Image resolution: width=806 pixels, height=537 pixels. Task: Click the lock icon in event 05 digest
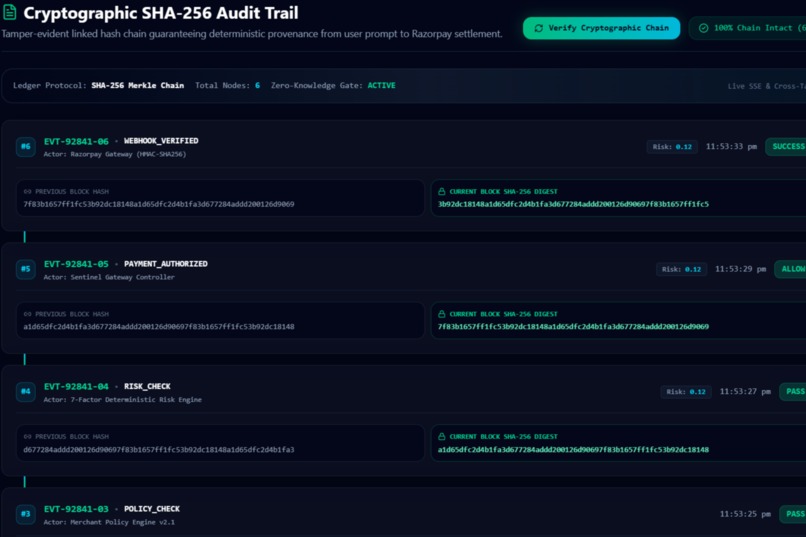442,313
